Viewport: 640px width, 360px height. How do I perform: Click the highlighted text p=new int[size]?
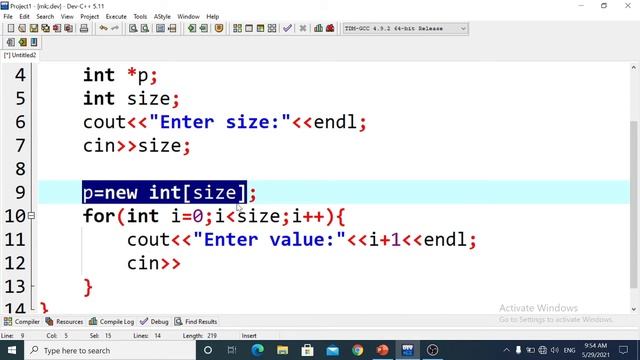click(x=164, y=192)
